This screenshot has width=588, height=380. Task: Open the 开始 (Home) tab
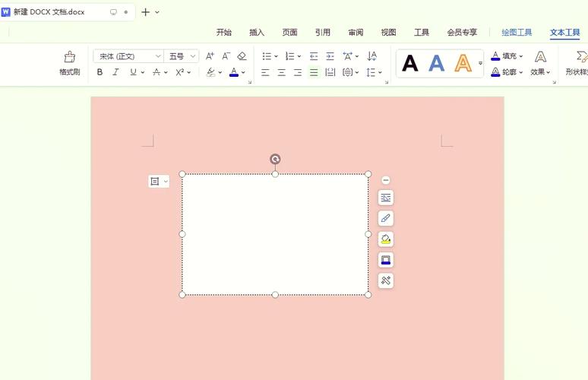pos(224,33)
